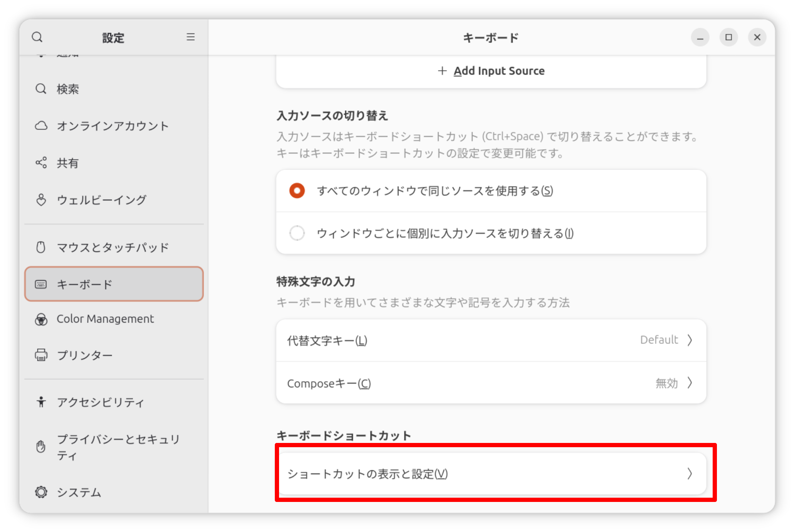Expand the 代替文字キー Default chevron
Viewport: 794px width, 532px height.
(x=690, y=340)
